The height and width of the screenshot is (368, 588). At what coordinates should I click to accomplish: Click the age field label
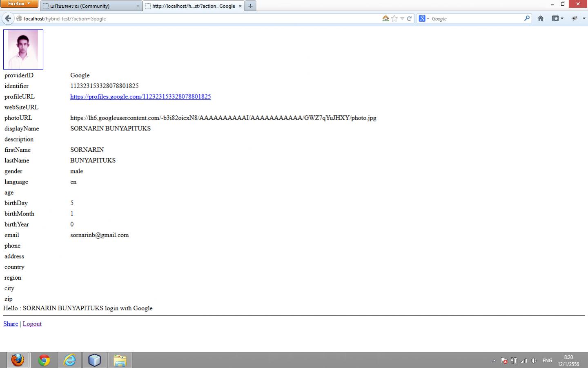(9, 193)
